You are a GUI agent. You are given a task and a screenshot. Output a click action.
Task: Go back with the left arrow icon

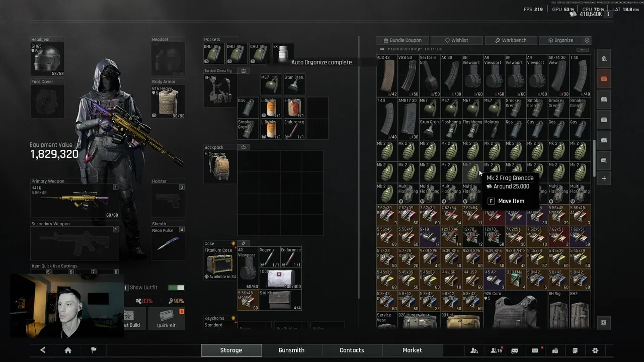pos(43,350)
